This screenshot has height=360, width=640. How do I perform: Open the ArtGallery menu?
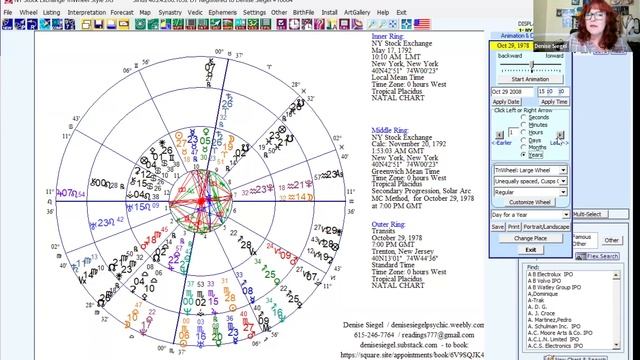(x=357, y=13)
